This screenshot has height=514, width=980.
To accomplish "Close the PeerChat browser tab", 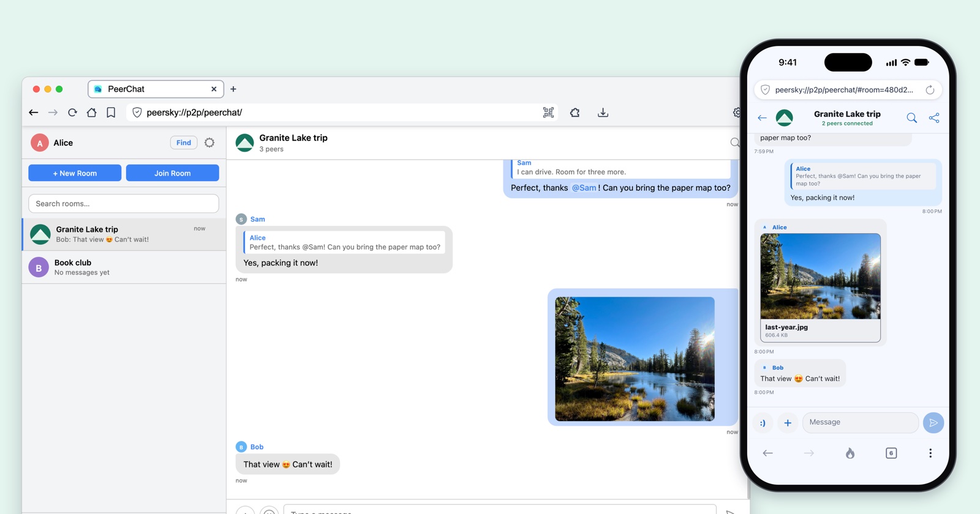I will pos(214,89).
